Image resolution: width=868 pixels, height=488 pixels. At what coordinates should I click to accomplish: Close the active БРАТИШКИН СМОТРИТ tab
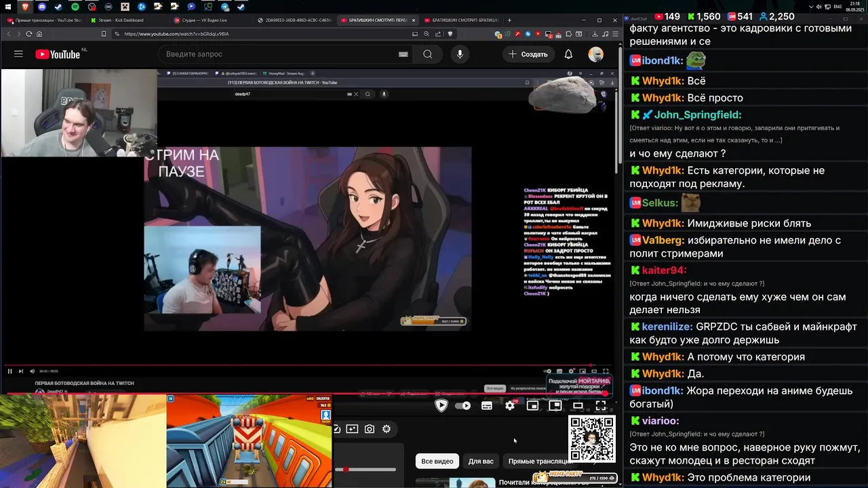point(413,20)
